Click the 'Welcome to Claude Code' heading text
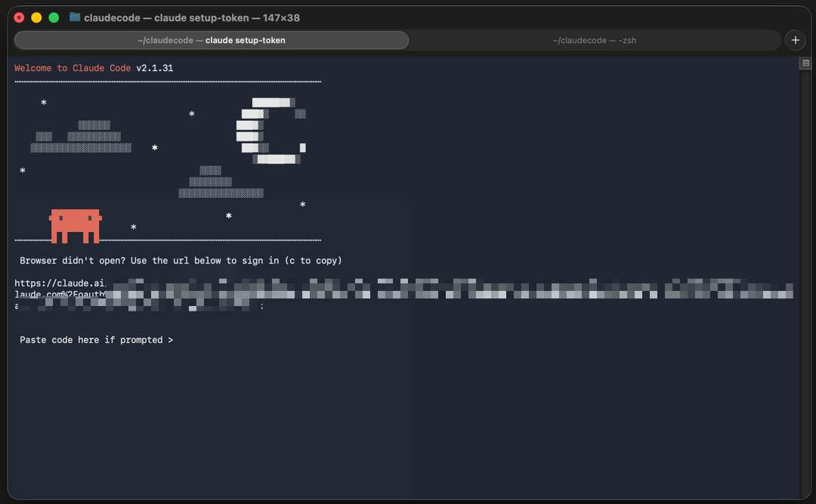This screenshot has width=816, height=504. pyautogui.click(x=73, y=68)
